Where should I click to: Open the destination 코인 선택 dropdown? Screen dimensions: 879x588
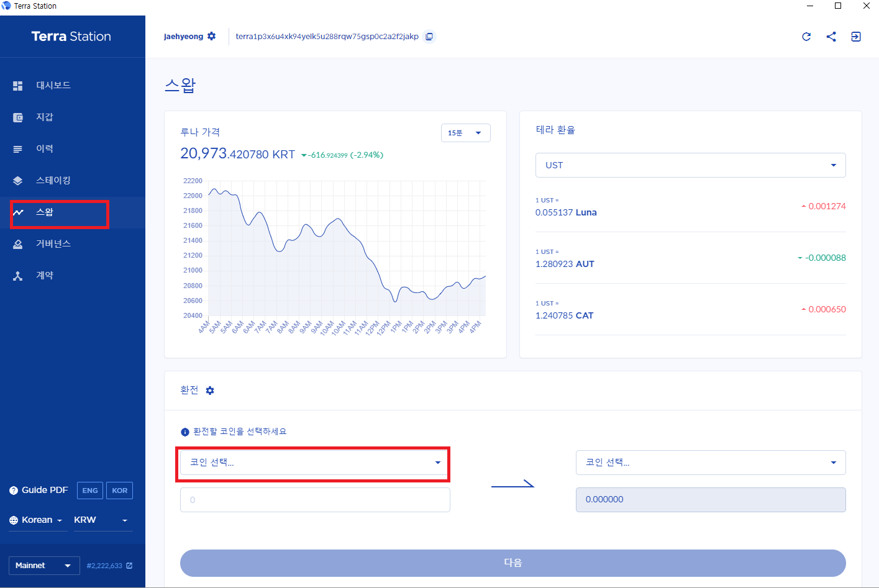[711, 463]
